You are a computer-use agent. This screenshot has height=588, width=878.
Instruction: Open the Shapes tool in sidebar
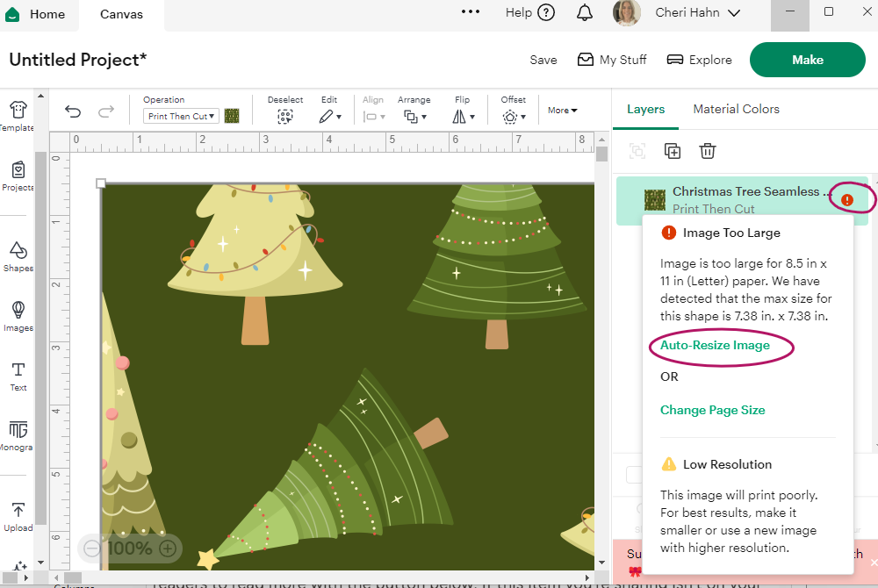(18, 255)
